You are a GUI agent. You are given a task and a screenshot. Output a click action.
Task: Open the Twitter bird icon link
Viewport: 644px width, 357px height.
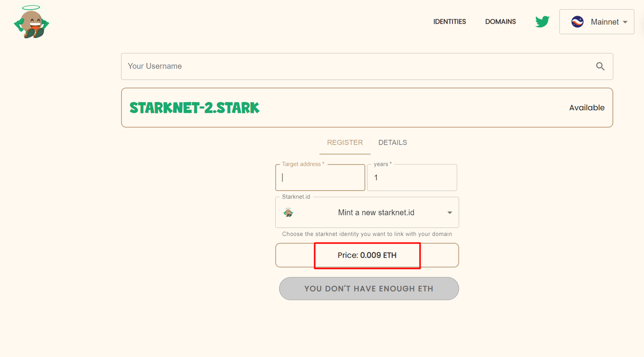[542, 22]
